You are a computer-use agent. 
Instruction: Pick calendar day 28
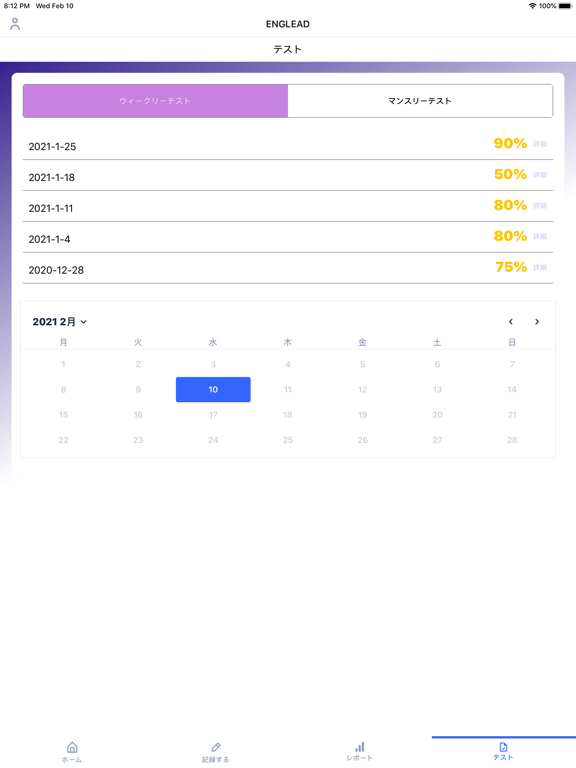pos(512,440)
